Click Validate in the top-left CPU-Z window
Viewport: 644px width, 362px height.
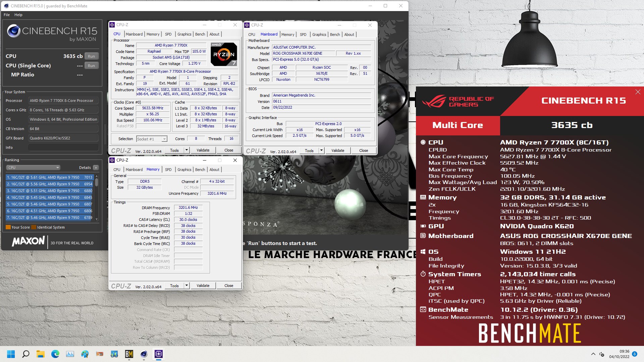coord(203,150)
